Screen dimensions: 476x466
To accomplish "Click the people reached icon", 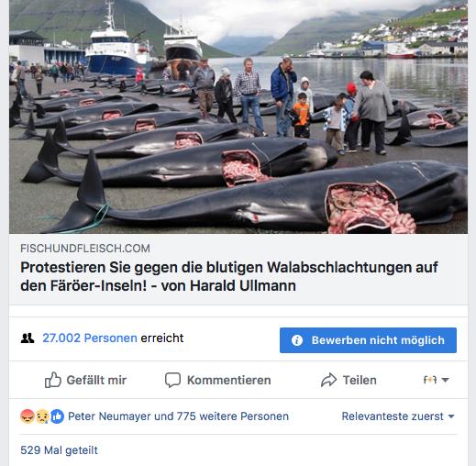I will click(x=28, y=338).
